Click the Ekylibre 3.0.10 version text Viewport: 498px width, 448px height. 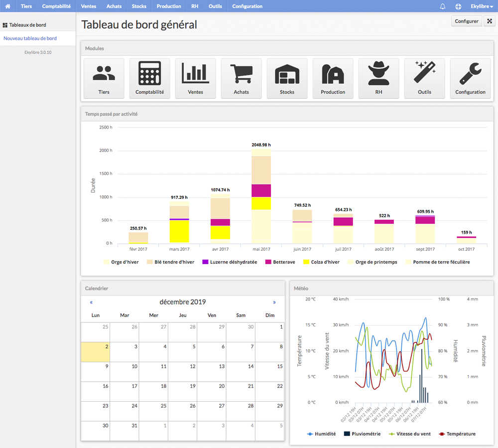pos(38,52)
